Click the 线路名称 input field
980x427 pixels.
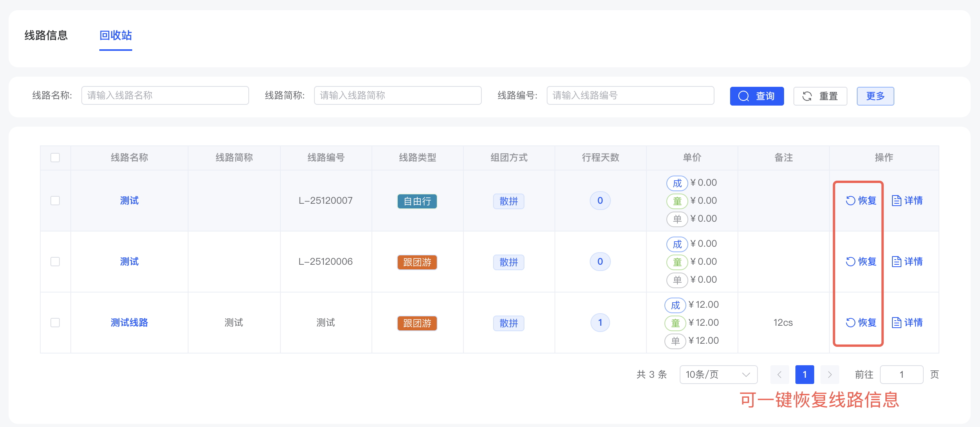[164, 95]
